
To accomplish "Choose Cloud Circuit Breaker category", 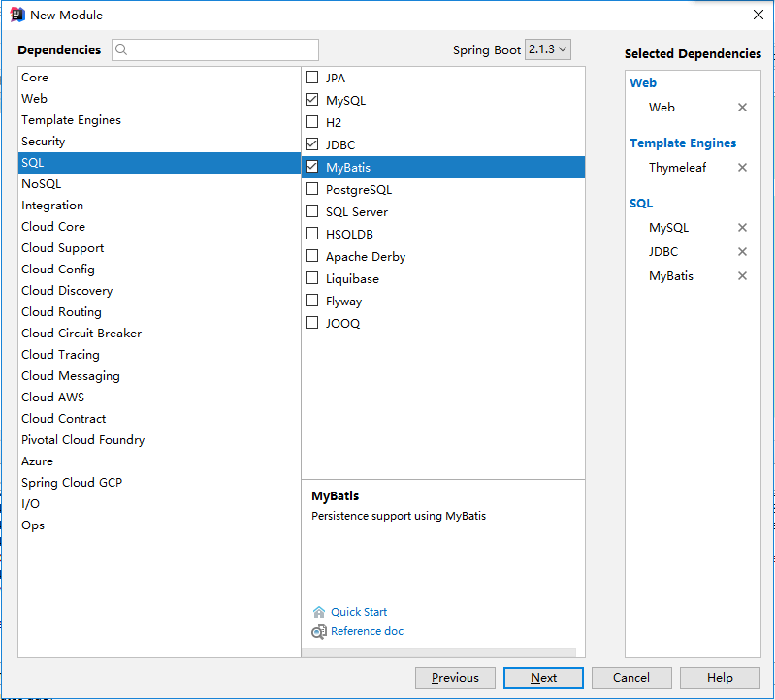I will click(159, 334).
